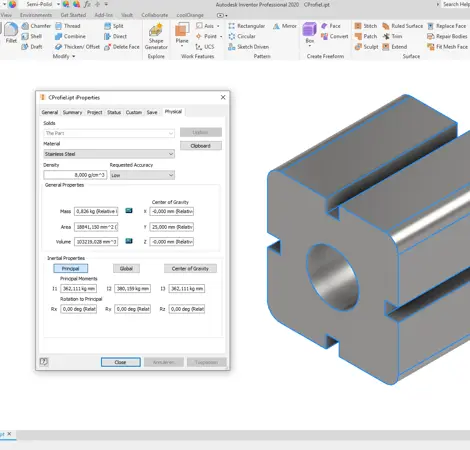Open the Environments ribbon tab
The width and height of the screenshot is (470, 450).
(x=36, y=15)
